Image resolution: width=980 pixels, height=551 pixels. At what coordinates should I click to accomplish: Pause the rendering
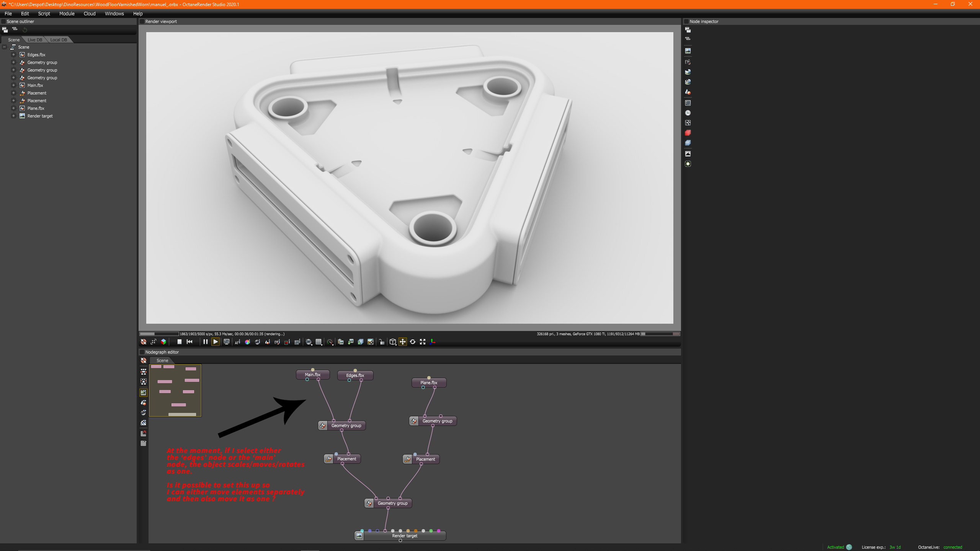(205, 342)
